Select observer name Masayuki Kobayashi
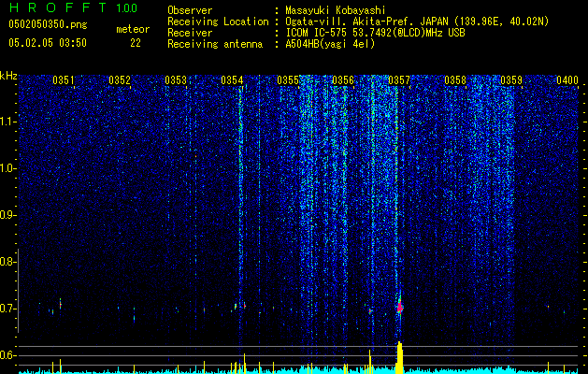The width and height of the screenshot is (588, 374). pos(336,10)
